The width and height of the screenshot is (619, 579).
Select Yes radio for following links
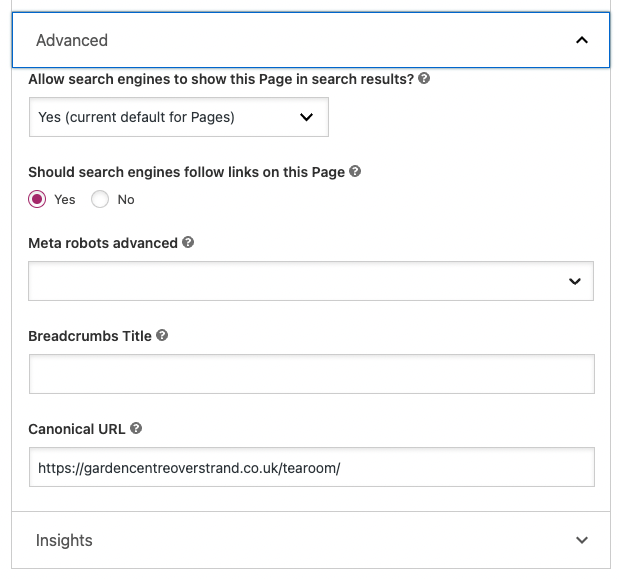38,200
